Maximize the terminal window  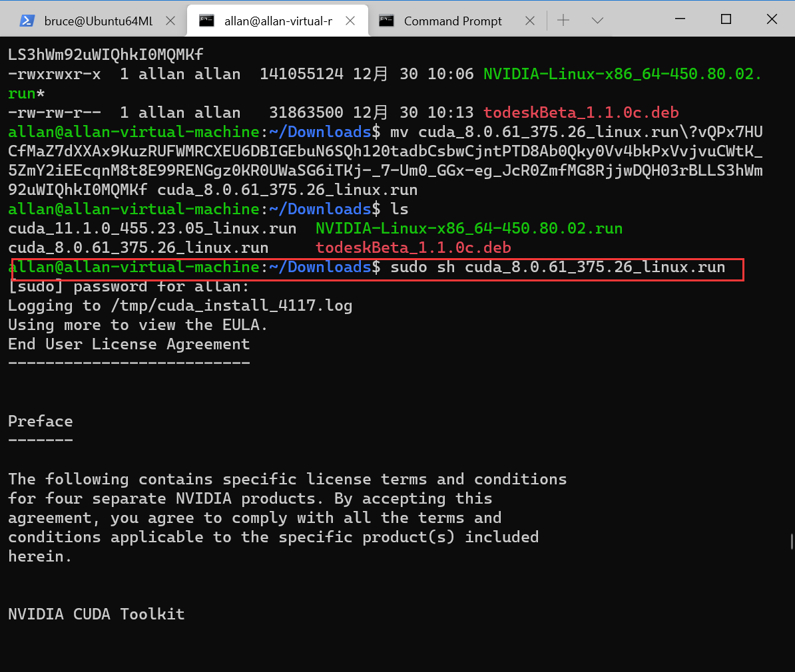[726, 19]
